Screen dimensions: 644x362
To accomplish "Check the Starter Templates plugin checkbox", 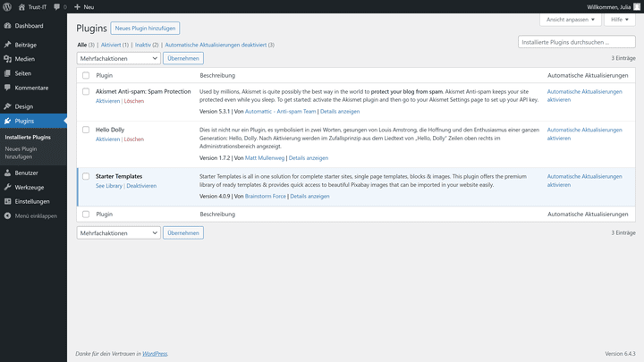I will click(86, 176).
